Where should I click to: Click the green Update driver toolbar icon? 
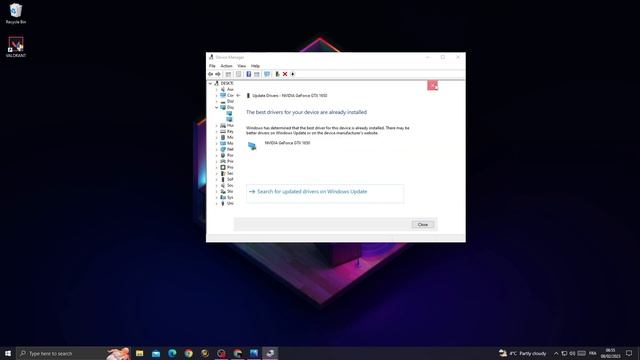click(277, 74)
